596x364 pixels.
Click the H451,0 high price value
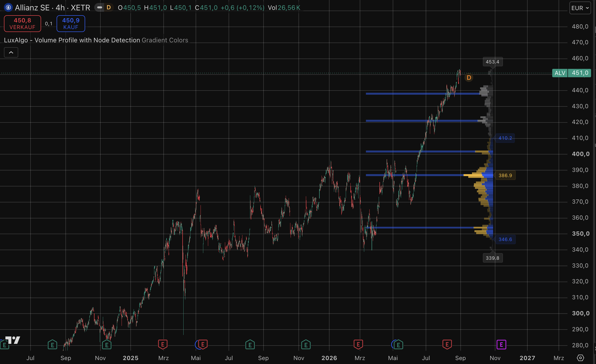[156, 8]
